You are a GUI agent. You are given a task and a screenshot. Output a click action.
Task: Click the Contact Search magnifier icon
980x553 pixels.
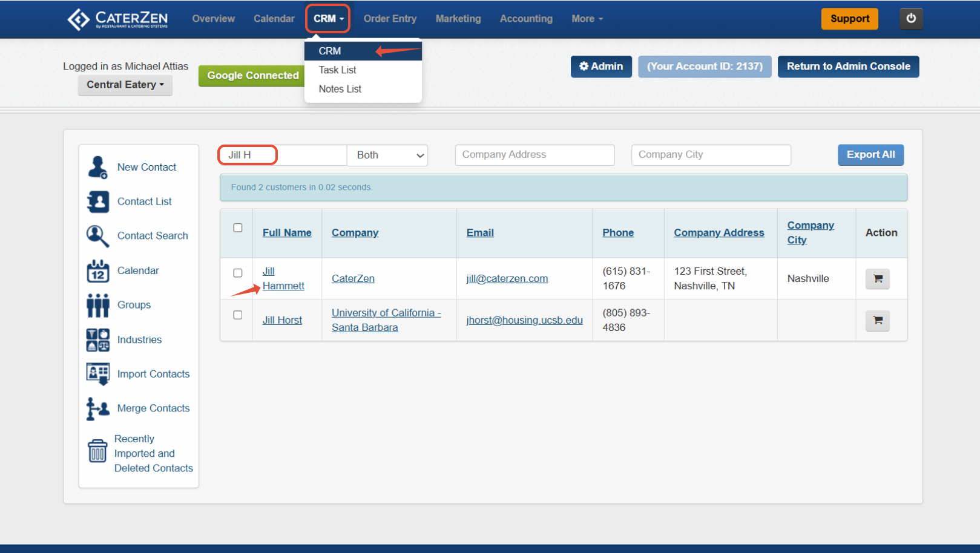(97, 236)
